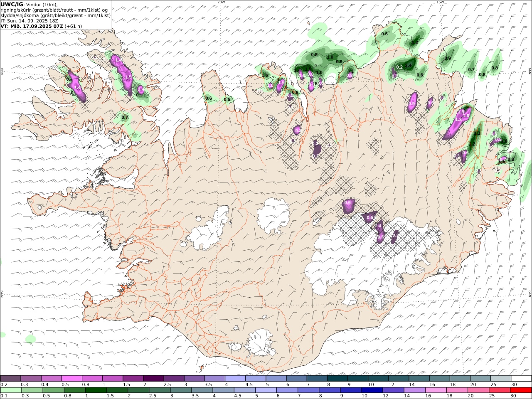Click the '20W' longitude label

(221, 2)
